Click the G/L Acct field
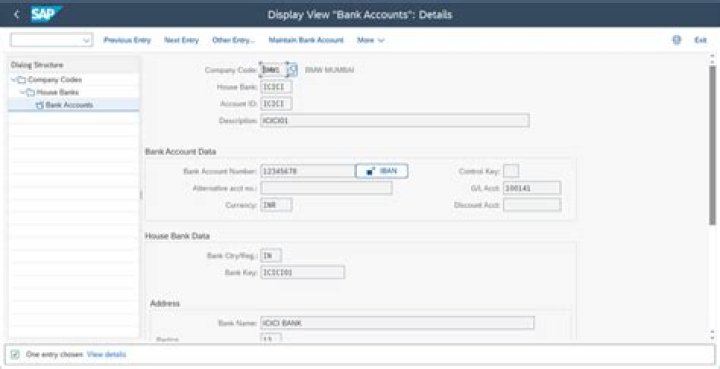The height and width of the screenshot is (369, 720). pos(532,188)
